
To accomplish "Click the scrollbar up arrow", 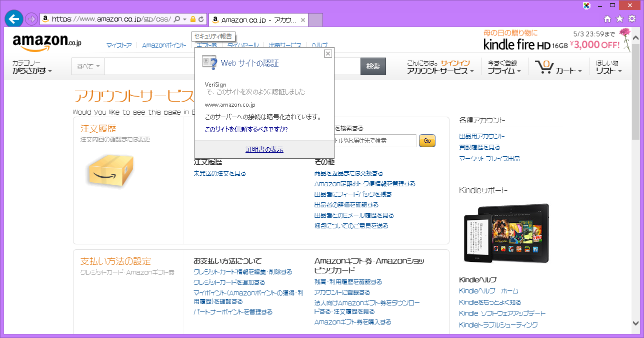I will pyautogui.click(x=635, y=39).
